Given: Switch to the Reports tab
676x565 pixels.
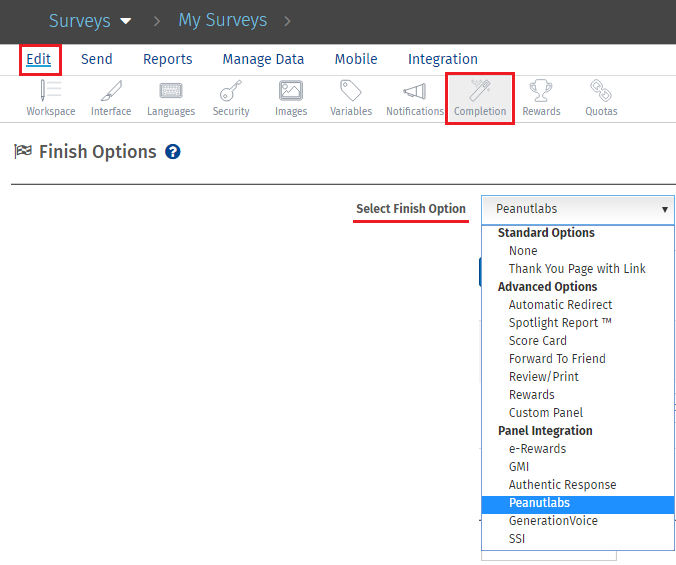Looking at the screenshot, I should click(x=167, y=59).
